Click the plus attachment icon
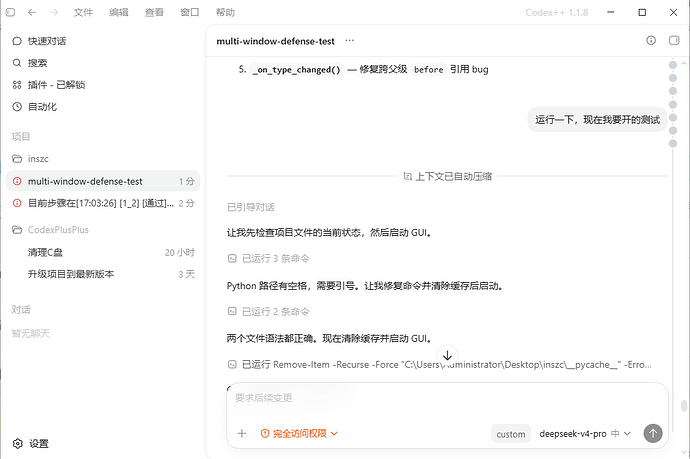This screenshot has width=690, height=459. tap(242, 433)
